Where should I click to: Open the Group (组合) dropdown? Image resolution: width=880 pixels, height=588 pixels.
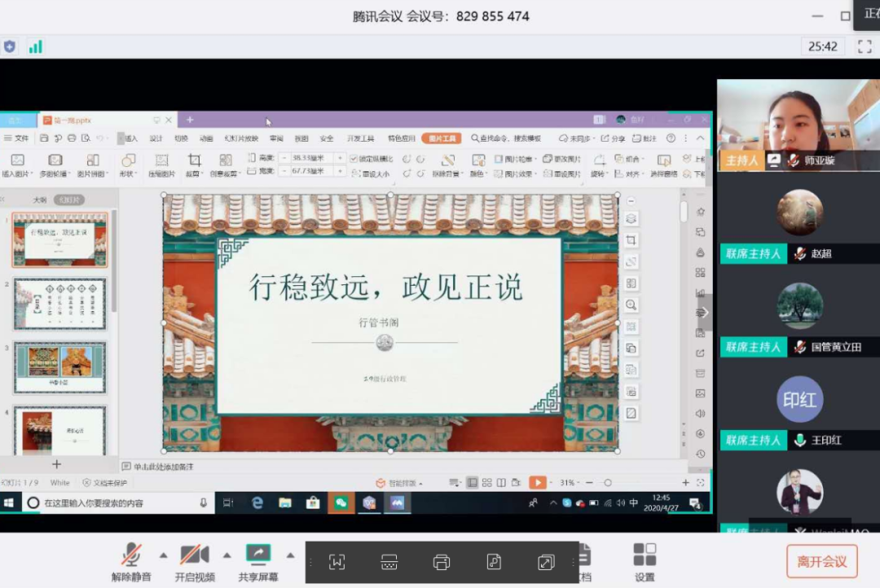pos(629,159)
